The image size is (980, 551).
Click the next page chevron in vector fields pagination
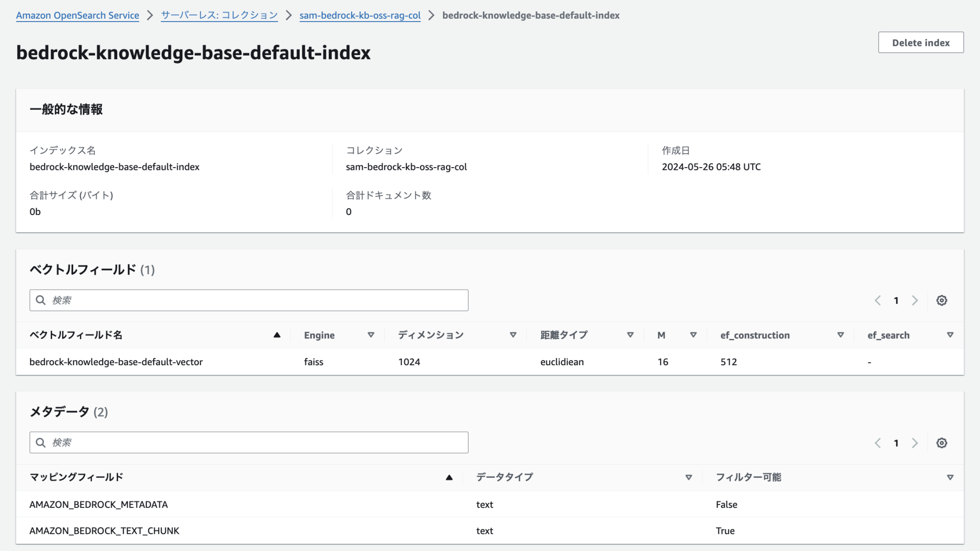coord(915,300)
